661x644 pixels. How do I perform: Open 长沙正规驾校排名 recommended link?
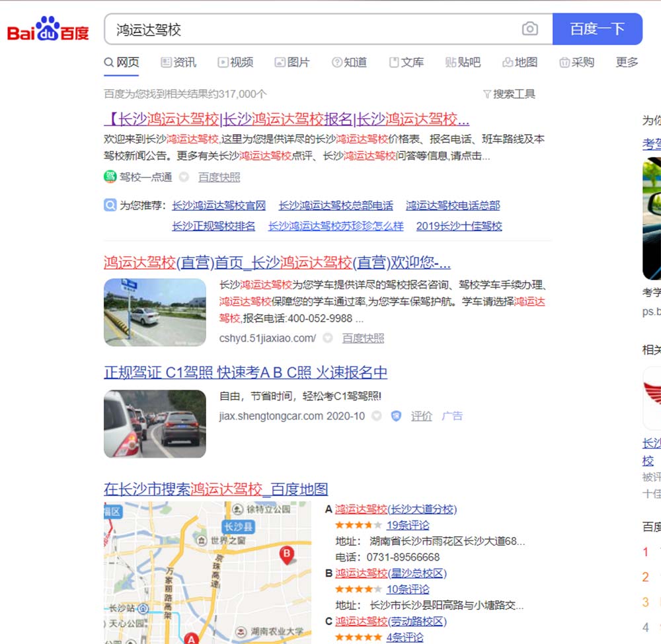tap(214, 226)
